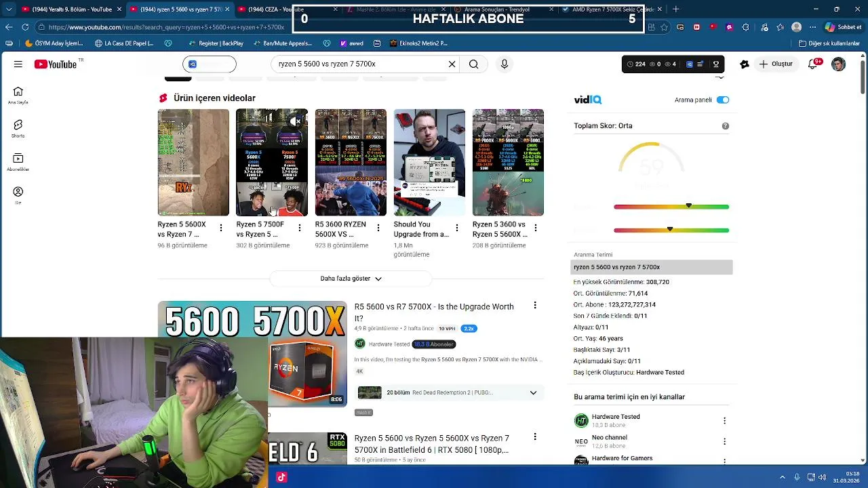Click vidIQ blue IQ icon in toolbar
The width and height of the screenshot is (868, 488).
690,64
